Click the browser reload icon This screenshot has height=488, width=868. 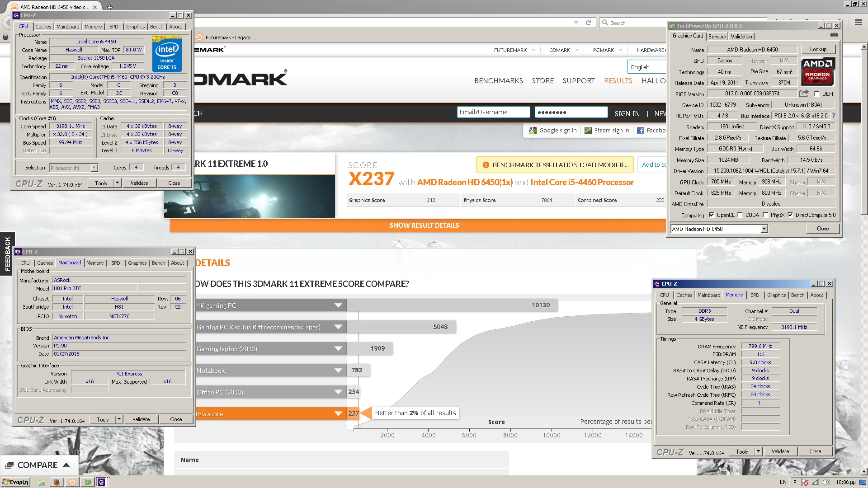(588, 23)
